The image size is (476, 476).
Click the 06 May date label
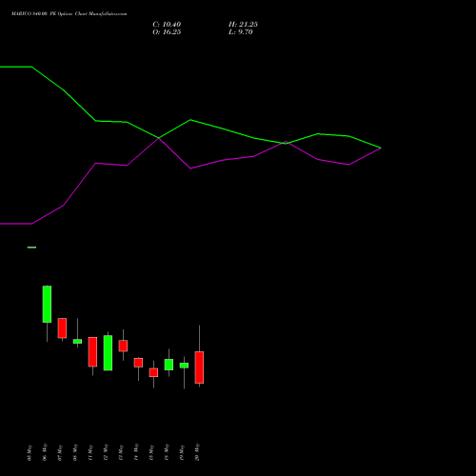pos(45,452)
